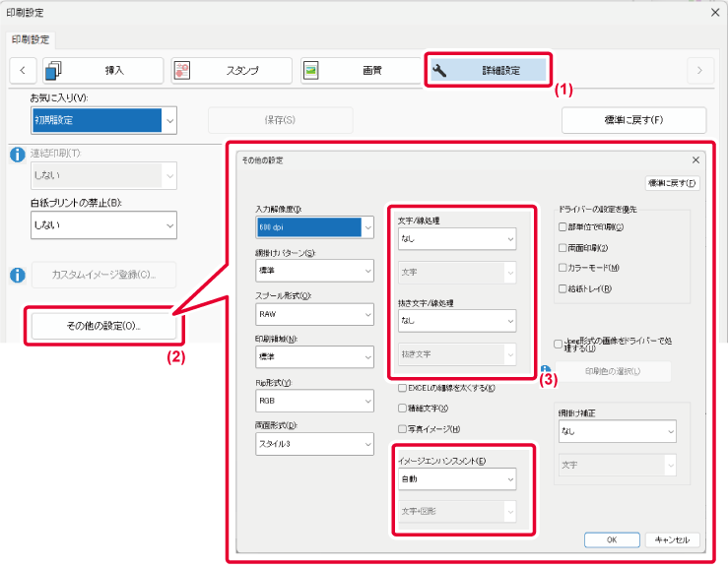Click info icon beside 連続印刷
The image size is (728, 568).
point(16,155)
